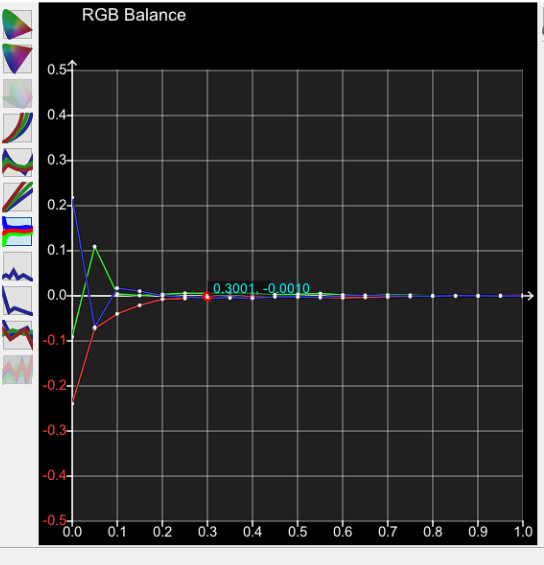Click the red -0.2 axis label
Image resolution: width=544 pixels, height=565 pixels.
pyautogui.click(x=55, y=386)
